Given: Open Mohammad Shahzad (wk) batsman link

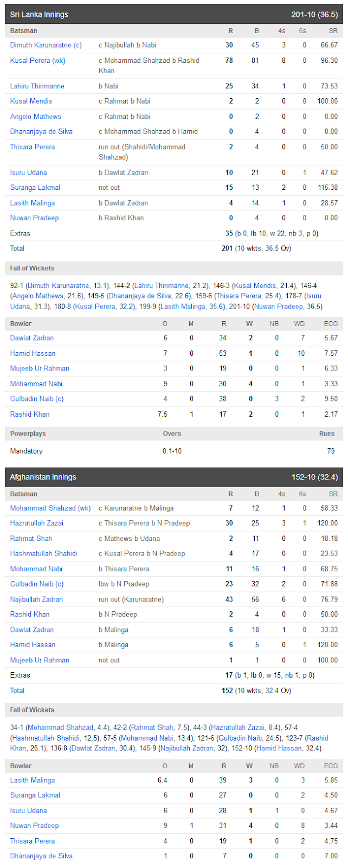Looking at the screenshot, I should (x=50, y=508).
